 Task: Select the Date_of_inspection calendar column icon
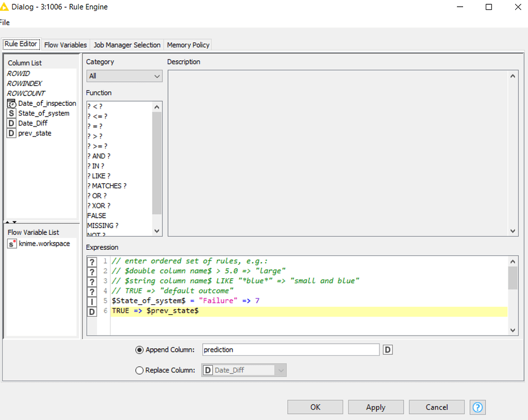click(11, 103)
